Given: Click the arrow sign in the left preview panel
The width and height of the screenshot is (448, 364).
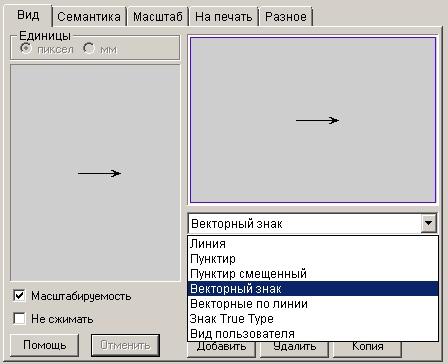Looking at the screenshot, I should click(99, 173).
